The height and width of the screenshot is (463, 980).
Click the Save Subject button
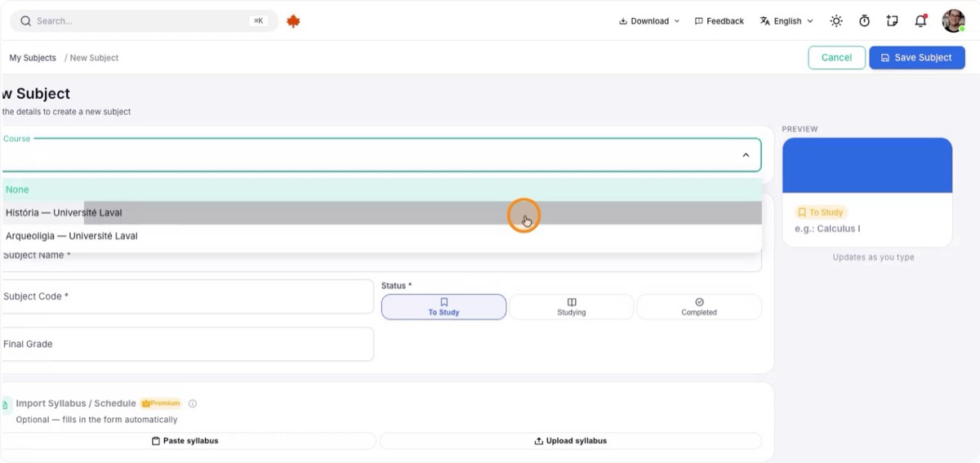coord(917,57)
